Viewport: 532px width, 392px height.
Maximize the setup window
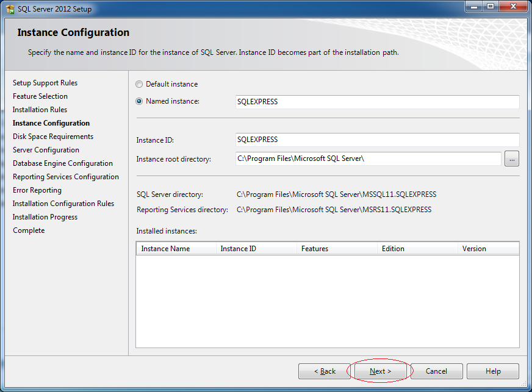point(491,7)
